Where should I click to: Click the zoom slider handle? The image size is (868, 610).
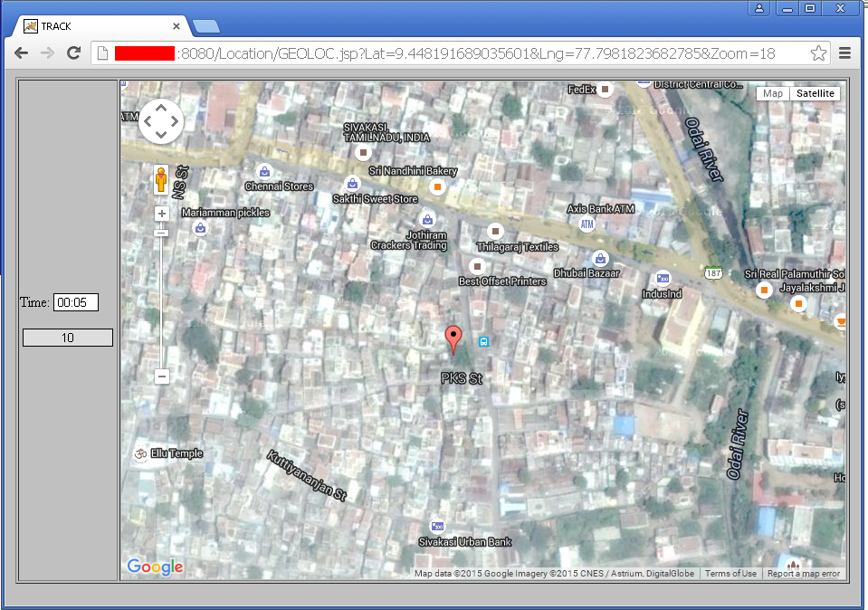pos(162,233)
